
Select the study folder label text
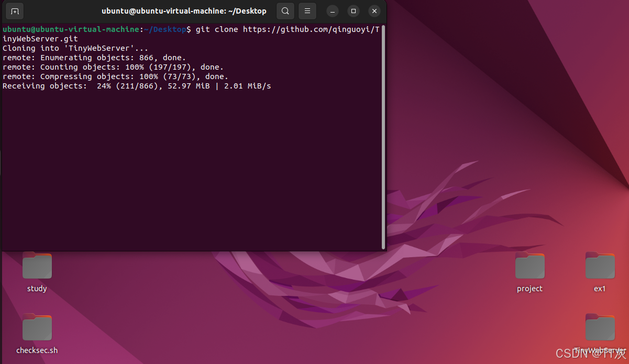[37, 289]
